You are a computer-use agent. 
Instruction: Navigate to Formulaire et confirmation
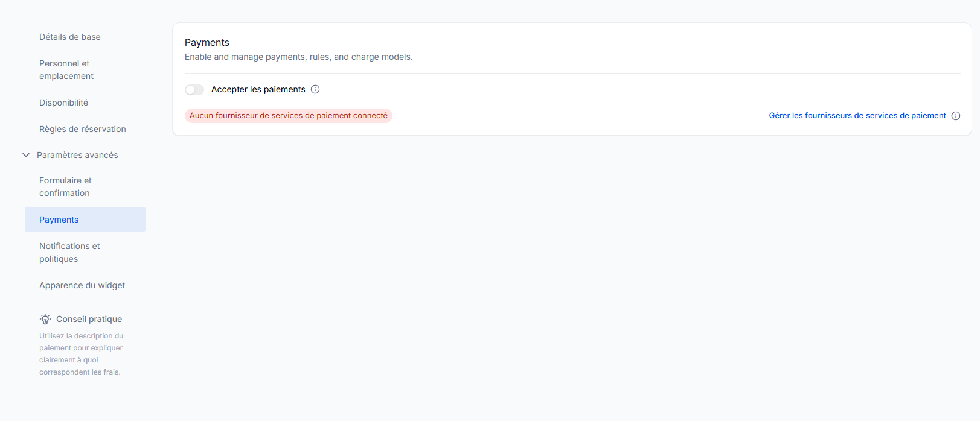[65, 187]
